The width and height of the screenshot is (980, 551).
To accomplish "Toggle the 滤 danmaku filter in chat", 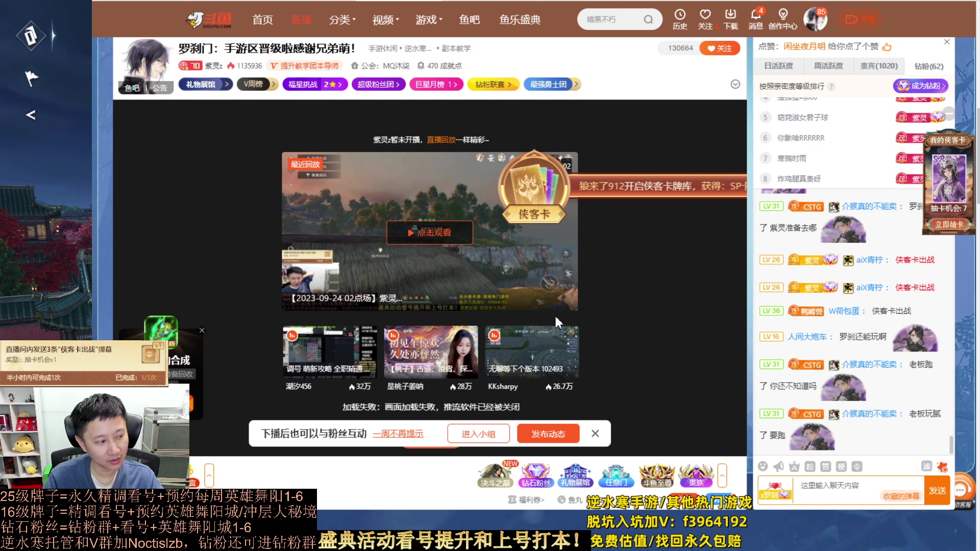I will tap(926, 466).
